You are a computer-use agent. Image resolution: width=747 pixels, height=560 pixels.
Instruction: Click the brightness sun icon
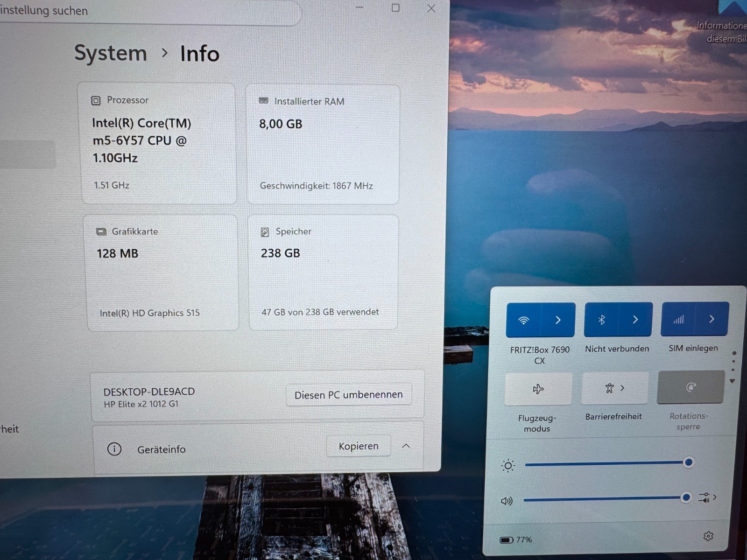pyautogui.click(x=508, y=465)
